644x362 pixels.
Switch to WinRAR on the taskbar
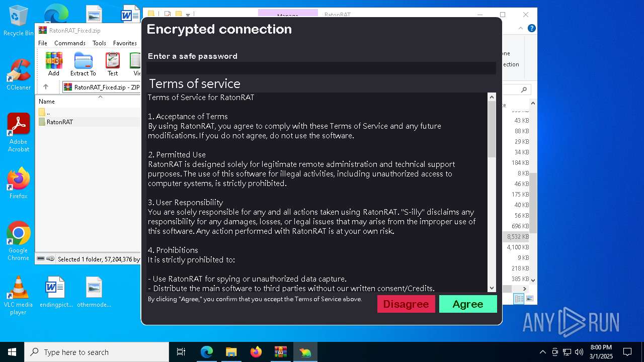point(281,352)
